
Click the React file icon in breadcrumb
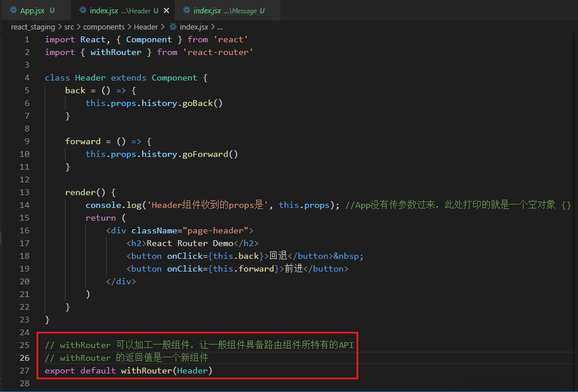(173, 27)
